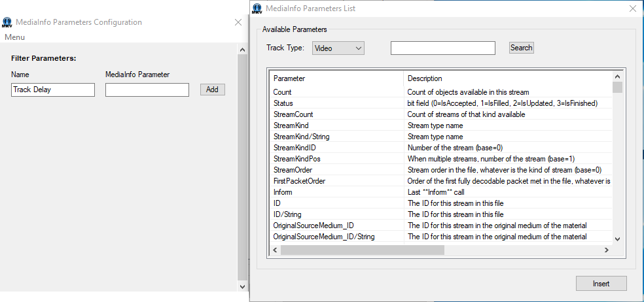Click the Description column header
Viewport: 644px width, 302px height.
click(x=508, y=78)
